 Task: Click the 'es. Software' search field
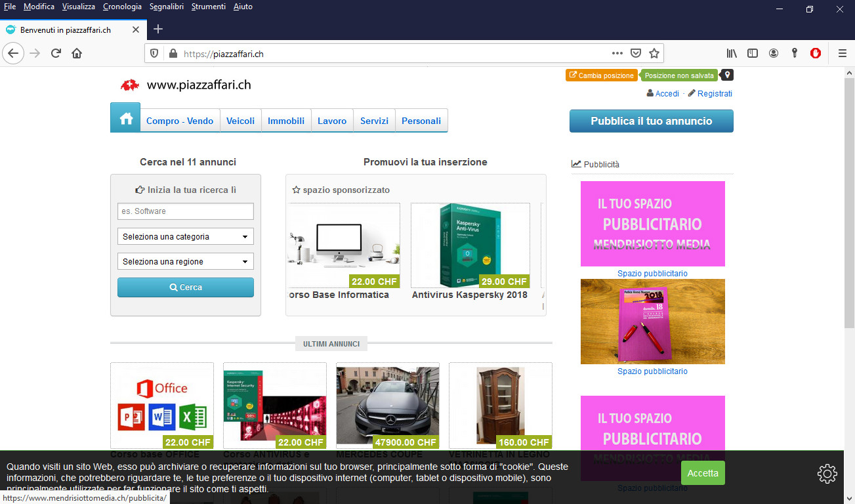(185, 211)
